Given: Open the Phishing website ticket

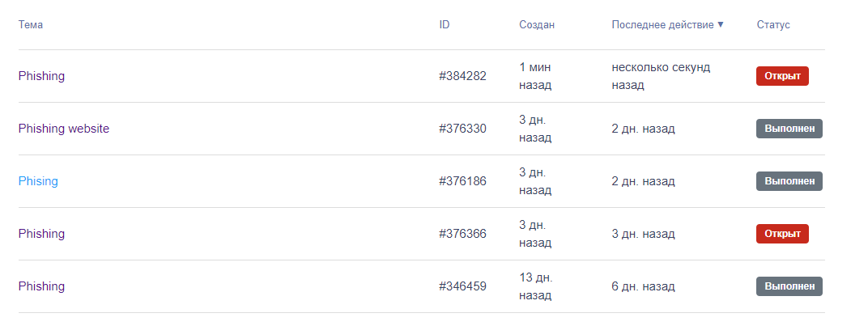Looking at the screenshot, I should [64, 129].
